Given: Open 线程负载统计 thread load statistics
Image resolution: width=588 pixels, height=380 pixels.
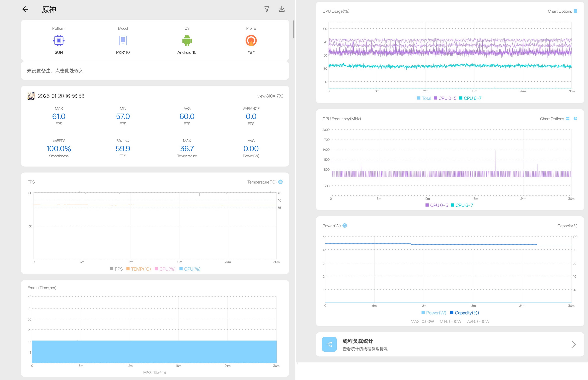Looking at the screenshot, I should click(450, 344).
